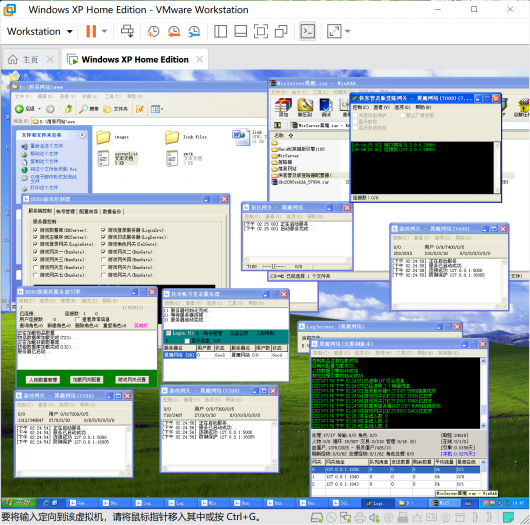Click the WinRAR Test button
The image size is (530, 525).
click(x=326, y=108)
